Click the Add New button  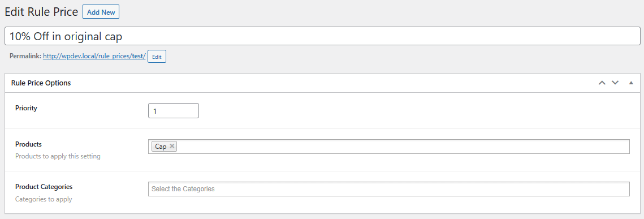point(101,12)
